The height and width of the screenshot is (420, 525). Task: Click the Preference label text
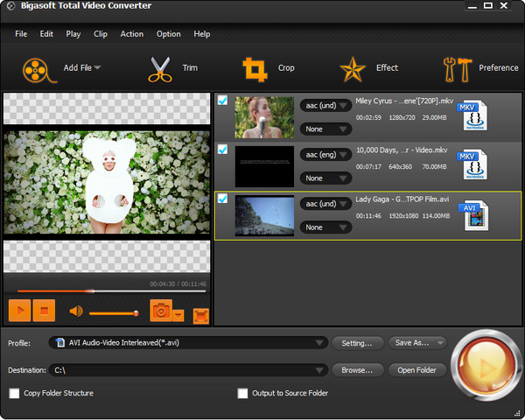pyautogui.click(x=499, y=67)
